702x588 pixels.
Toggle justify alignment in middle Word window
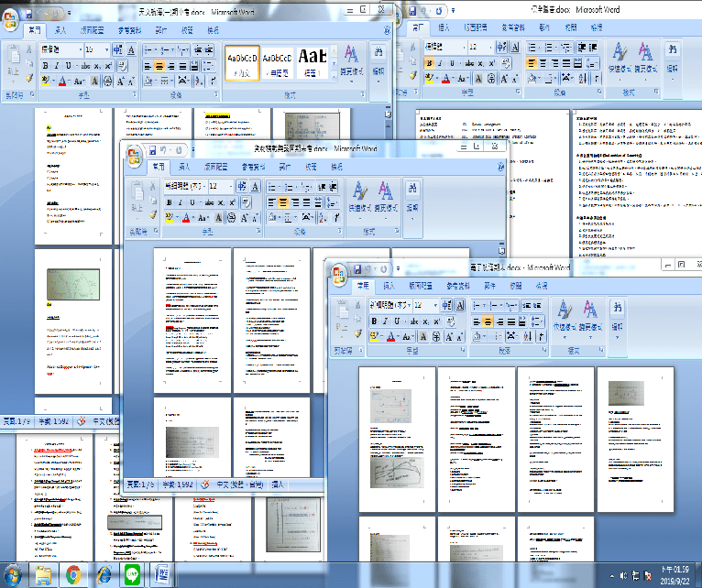(306, 202)
